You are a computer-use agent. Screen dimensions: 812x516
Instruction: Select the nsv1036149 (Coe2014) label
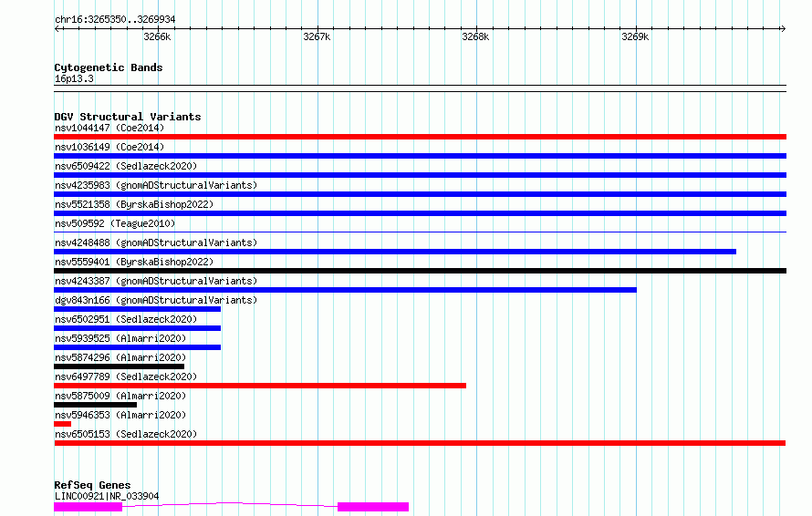pyautogui.click(x=109, y=147)
